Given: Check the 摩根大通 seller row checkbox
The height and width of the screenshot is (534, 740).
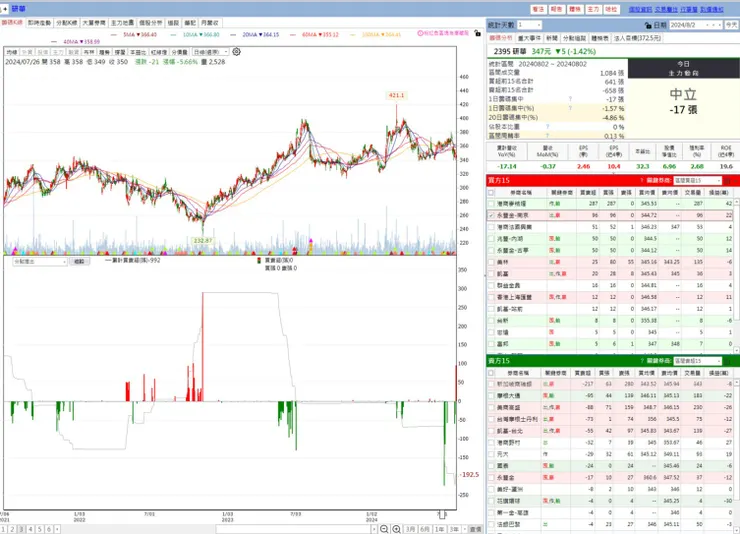Looking at the screenshot, I should pyautogui.click(x=491, y=396).
